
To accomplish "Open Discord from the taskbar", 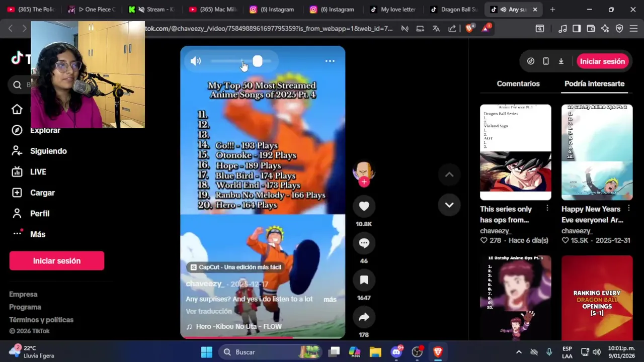I will [396, 352].
